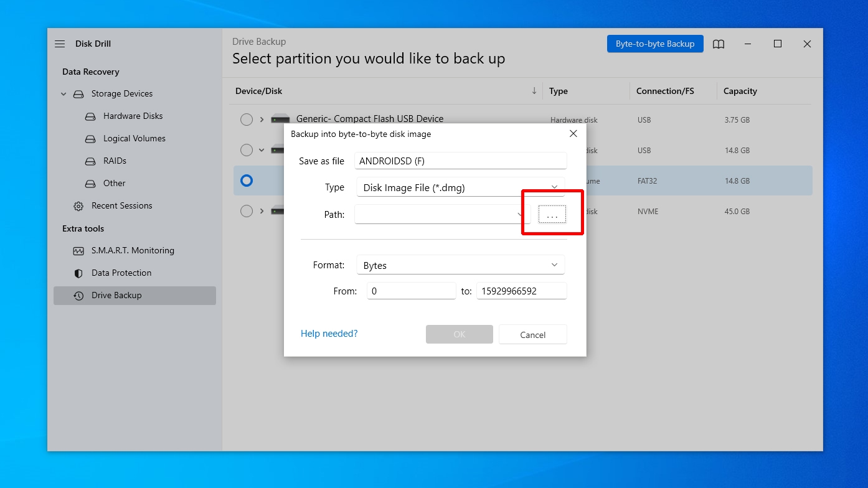Sort by the Device/Disk arrow
Viewport: 868px width, 488px height.
tap(534, 91)
